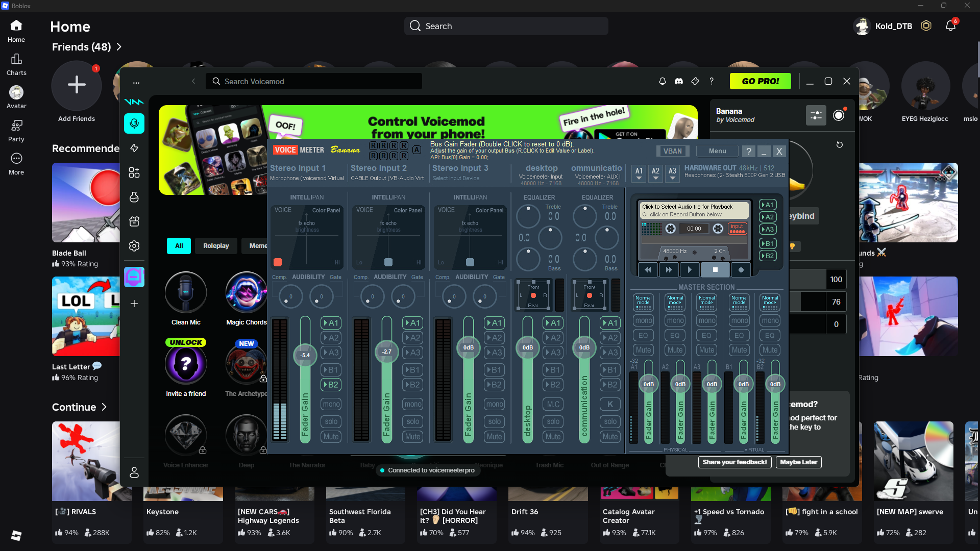Image resolution: width=980 pixels, height=551 pixels.
Task: Enable solo on Stereo Input 2
Action: click(x=412, y=421)
